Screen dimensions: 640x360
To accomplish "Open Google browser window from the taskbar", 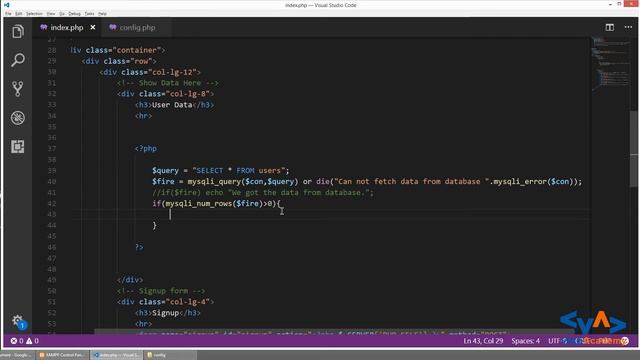I will tap(16, 355).
